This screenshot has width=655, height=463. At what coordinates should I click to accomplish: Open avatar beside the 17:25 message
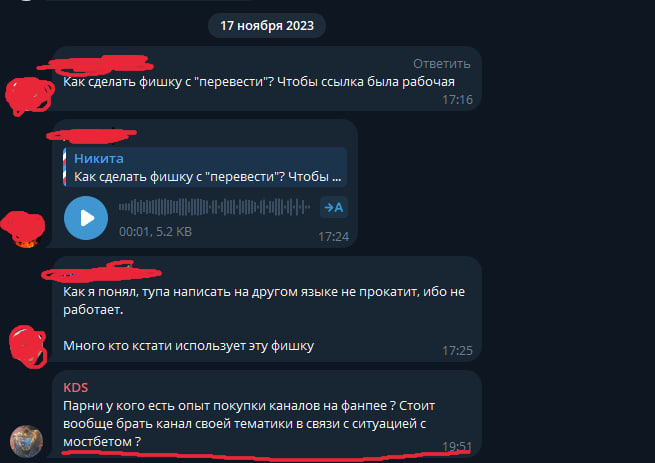point(28,347)
